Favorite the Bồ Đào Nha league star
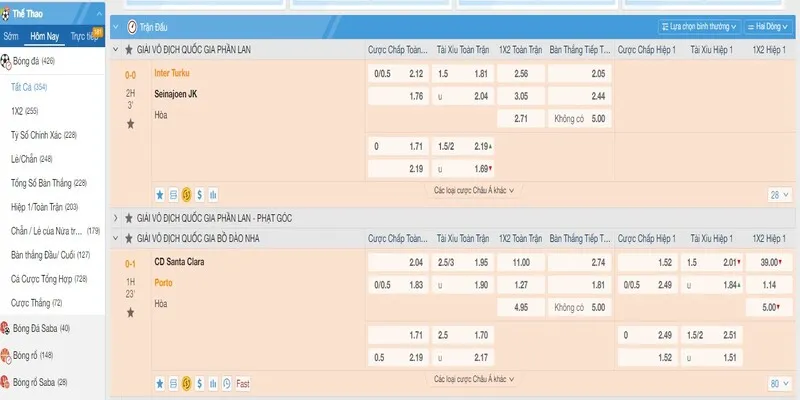Image resolution: width=800 pixels, height=400 pixels. [129, 238]
